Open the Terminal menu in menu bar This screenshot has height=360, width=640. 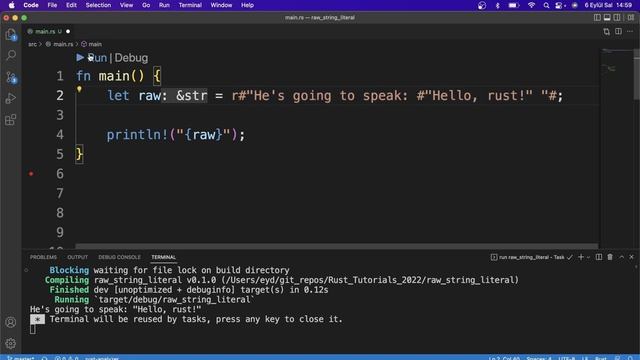(x=190, y=5)
